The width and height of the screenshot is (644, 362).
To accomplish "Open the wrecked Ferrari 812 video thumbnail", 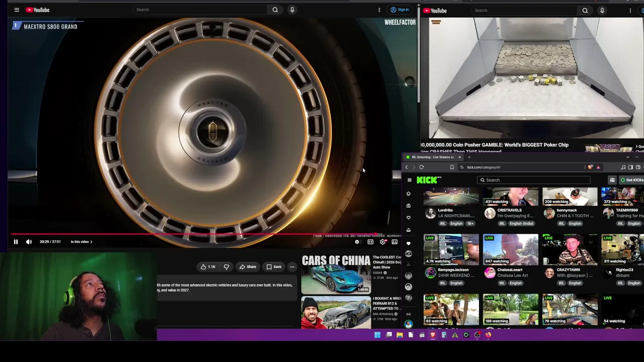I will tap(336, 313).
